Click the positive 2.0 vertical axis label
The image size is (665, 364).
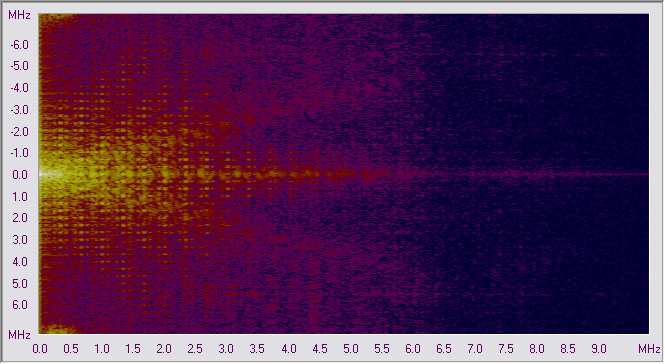[x=20, y=218]
